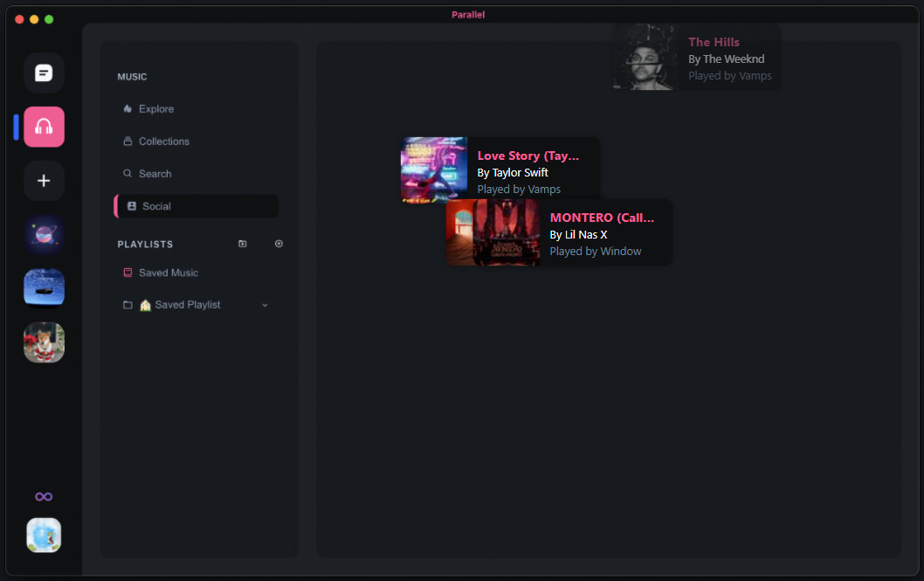Click the PLAYLISTS section header
The image size is (924, 581).
tap(145, 244)
